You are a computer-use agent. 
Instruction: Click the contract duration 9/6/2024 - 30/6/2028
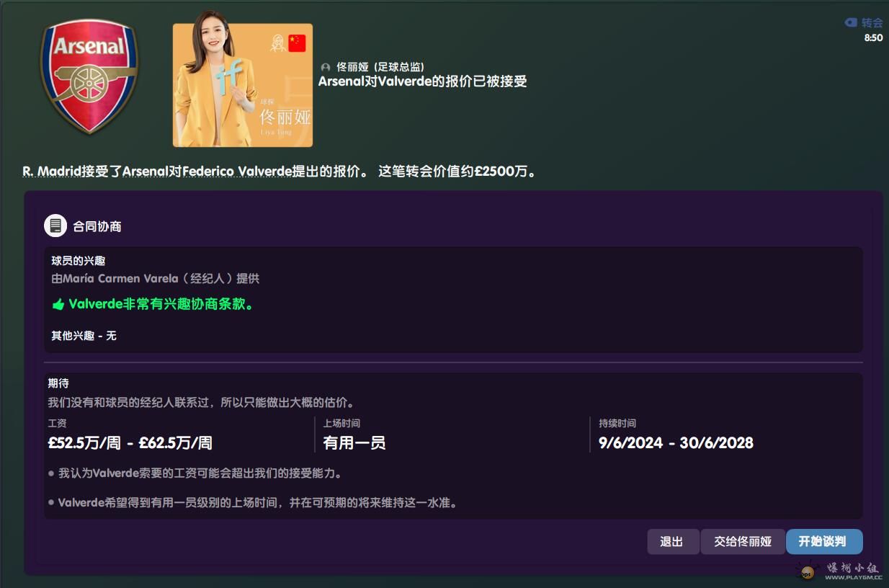[676, 443]
